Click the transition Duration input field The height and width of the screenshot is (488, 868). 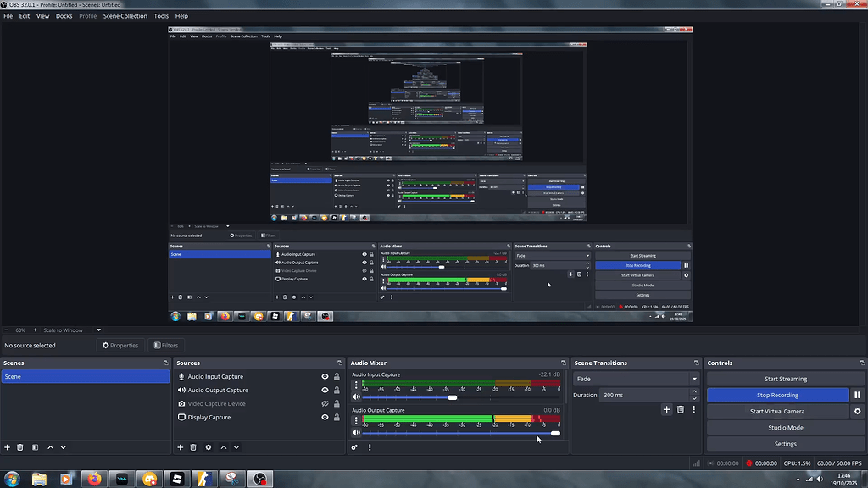632,395
